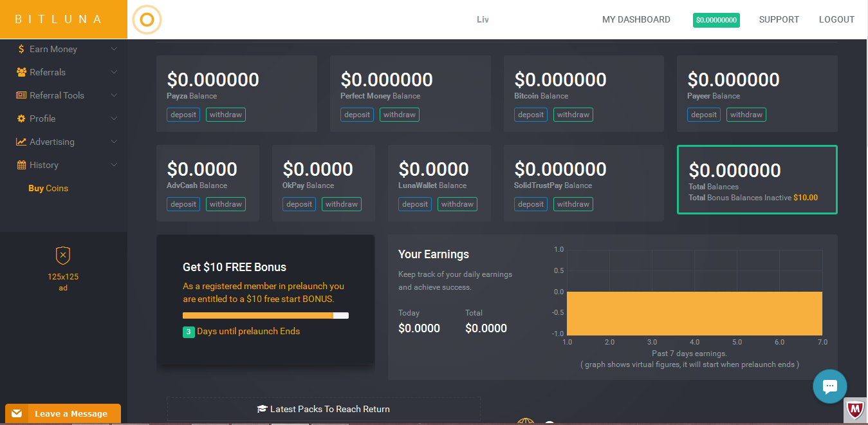The width and height of the screenshot is (868, 425).
Task: Expand the Advertising chevron
Action: tap(114, 142)
